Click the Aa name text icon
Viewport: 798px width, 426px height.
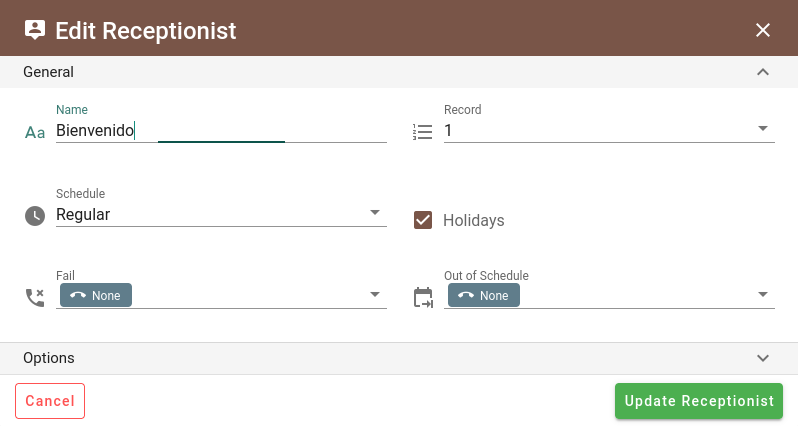pos(35,133)
